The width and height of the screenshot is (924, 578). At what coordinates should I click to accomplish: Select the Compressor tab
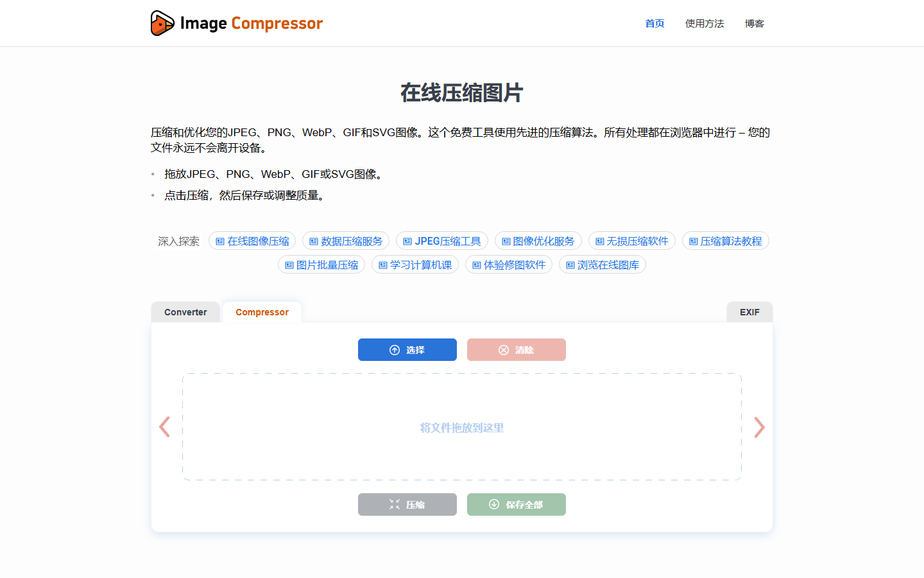point(262,312)
